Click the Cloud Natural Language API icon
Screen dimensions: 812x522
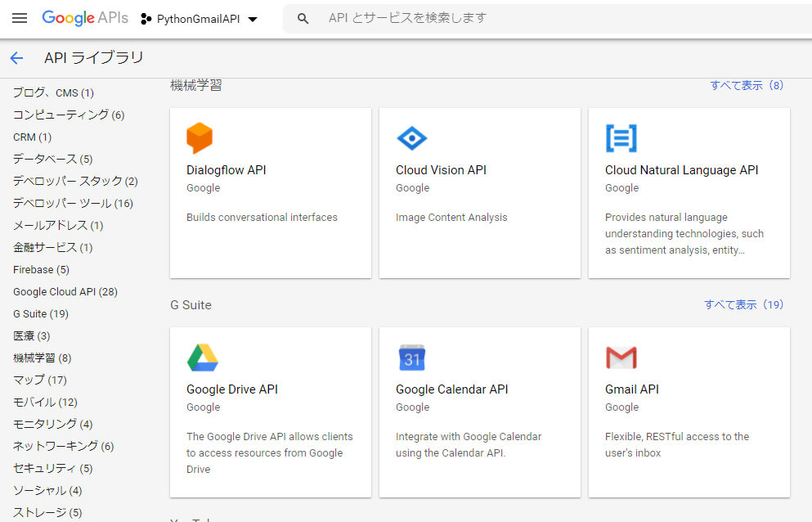coord(621,138)
